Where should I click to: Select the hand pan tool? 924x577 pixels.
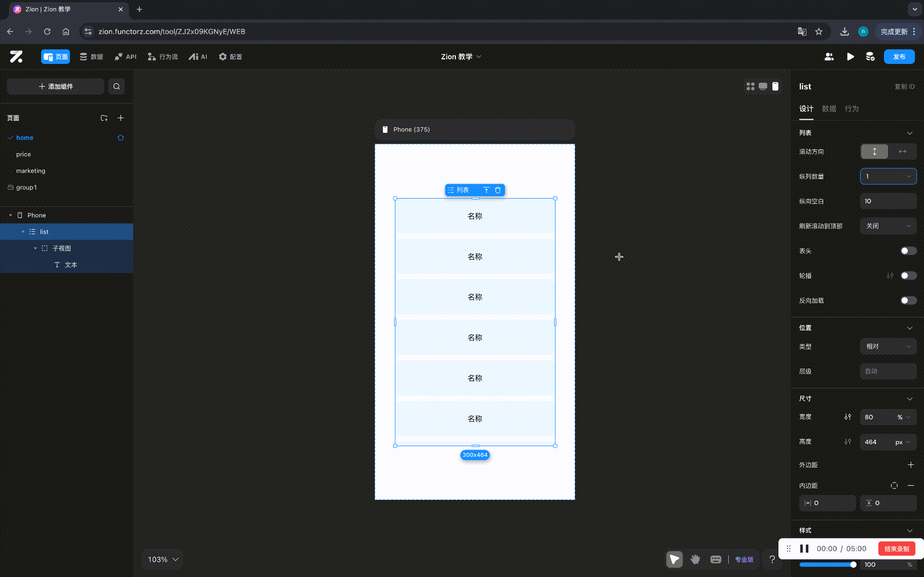coord(695,559)
